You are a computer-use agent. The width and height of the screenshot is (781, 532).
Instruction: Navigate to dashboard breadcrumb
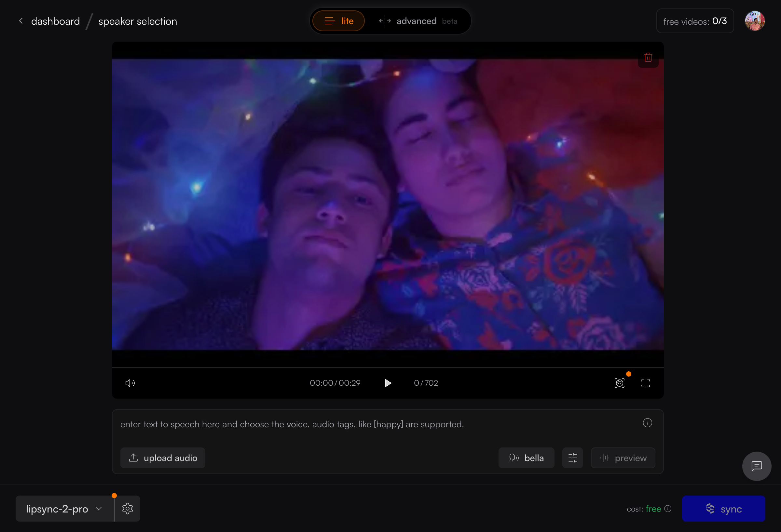pyautogui.click(x=55, y=21)
